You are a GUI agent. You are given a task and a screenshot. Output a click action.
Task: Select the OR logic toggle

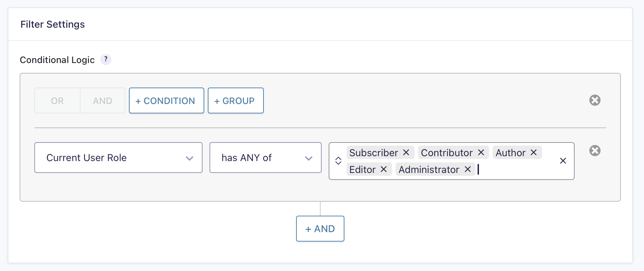tap(57, 100)
